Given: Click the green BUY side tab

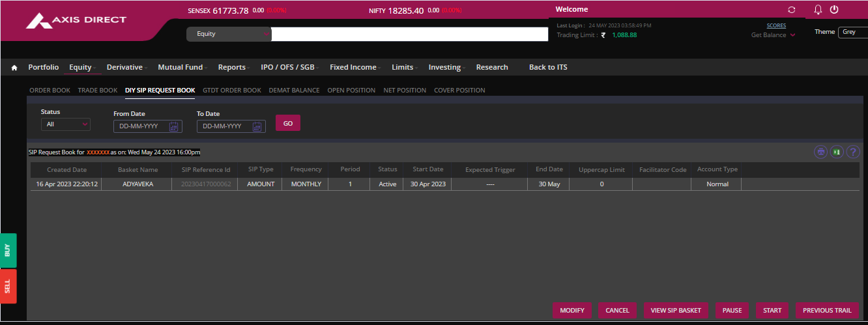Looking at the screenshot, I should point(8,250).
